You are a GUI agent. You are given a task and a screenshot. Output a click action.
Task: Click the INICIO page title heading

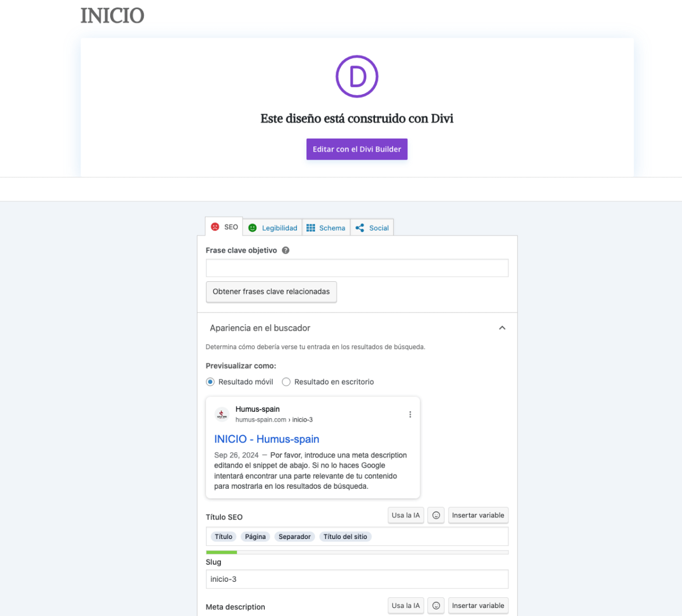(112, 15)
